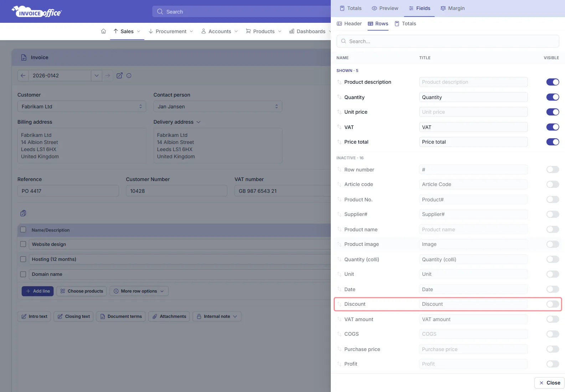Image resolution: width=565 pixels, height=392 pixels.
Task: Open the More row options dropdown
Action: [x=139, y=291]
